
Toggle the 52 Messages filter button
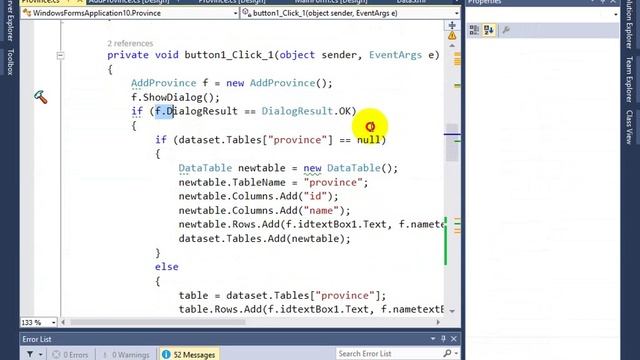(189, 354)
